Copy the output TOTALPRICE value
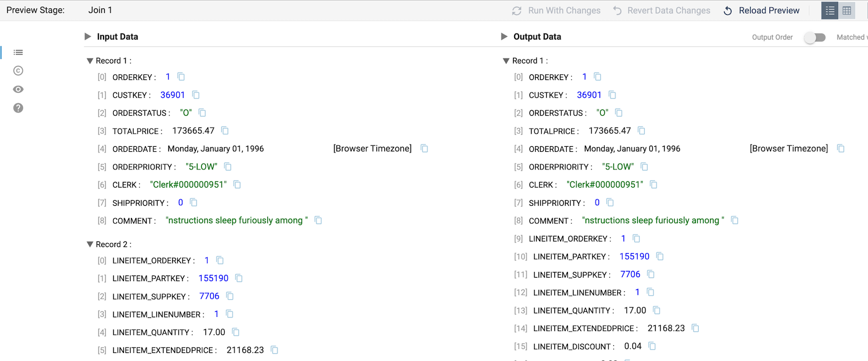The width and height of the screenshot is (868, 361). (x=642, y=131)
